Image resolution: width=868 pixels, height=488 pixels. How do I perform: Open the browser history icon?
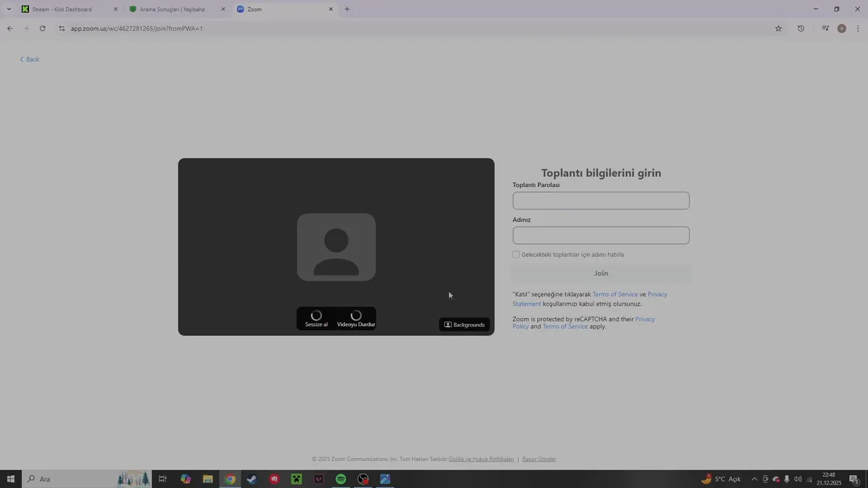click(801, 28)
